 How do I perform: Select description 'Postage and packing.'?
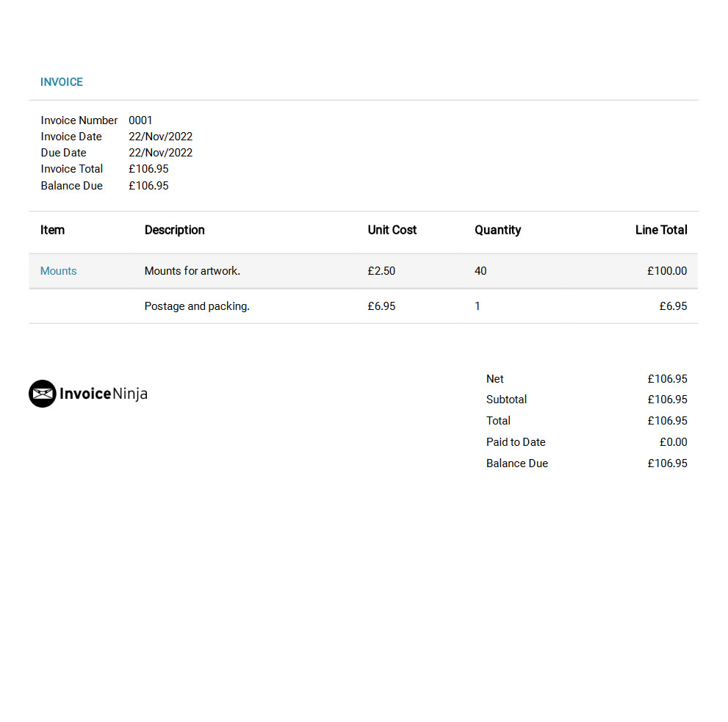tap(197, 306)
